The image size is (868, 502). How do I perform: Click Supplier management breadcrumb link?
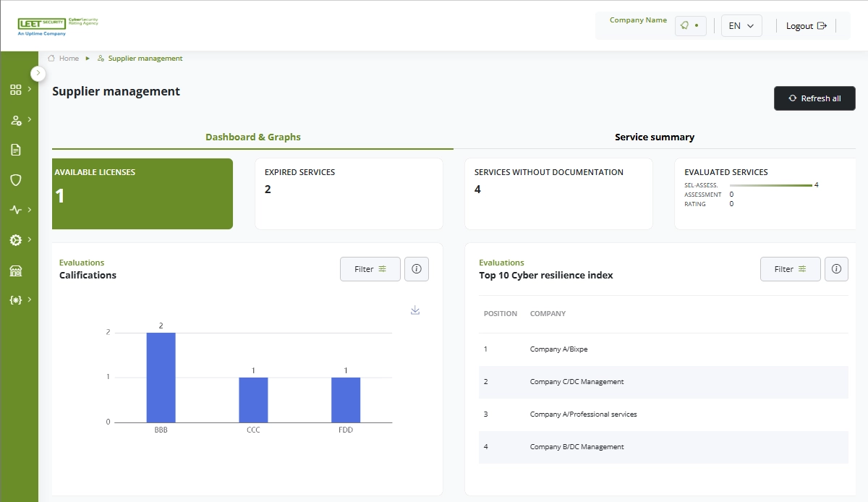[x=145, y=58]
